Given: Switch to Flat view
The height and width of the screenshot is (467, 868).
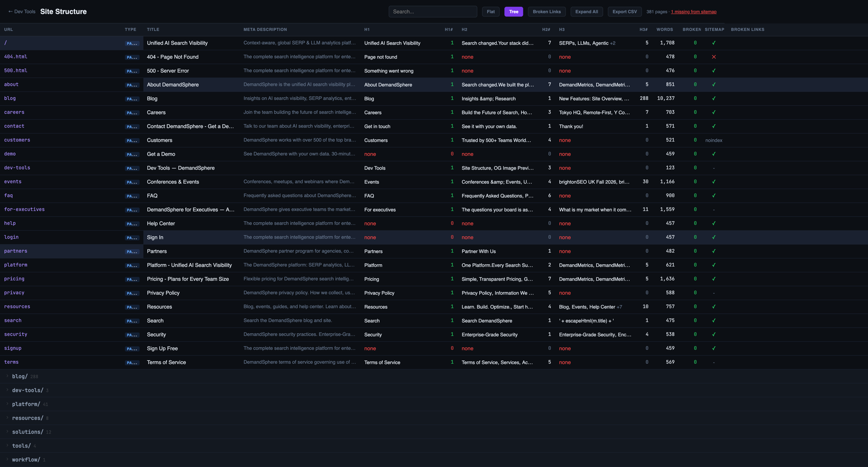Looking at the screenshot, I should (490, 12).
